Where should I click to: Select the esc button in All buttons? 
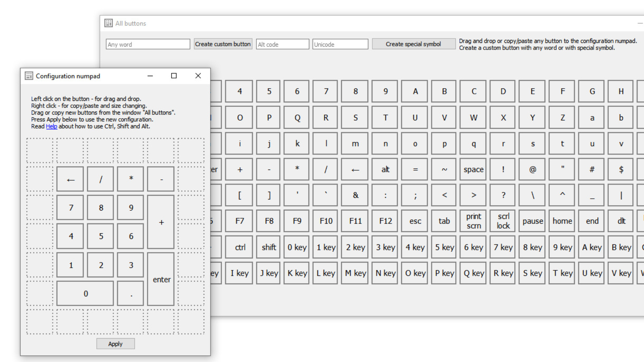[x=415, y=221]
